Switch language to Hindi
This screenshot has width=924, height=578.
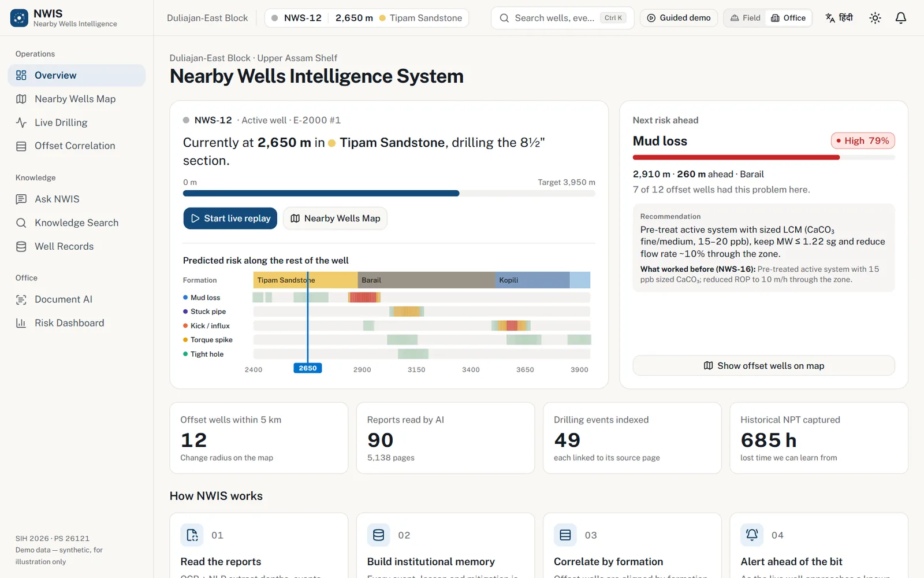(x=839, y=18)
